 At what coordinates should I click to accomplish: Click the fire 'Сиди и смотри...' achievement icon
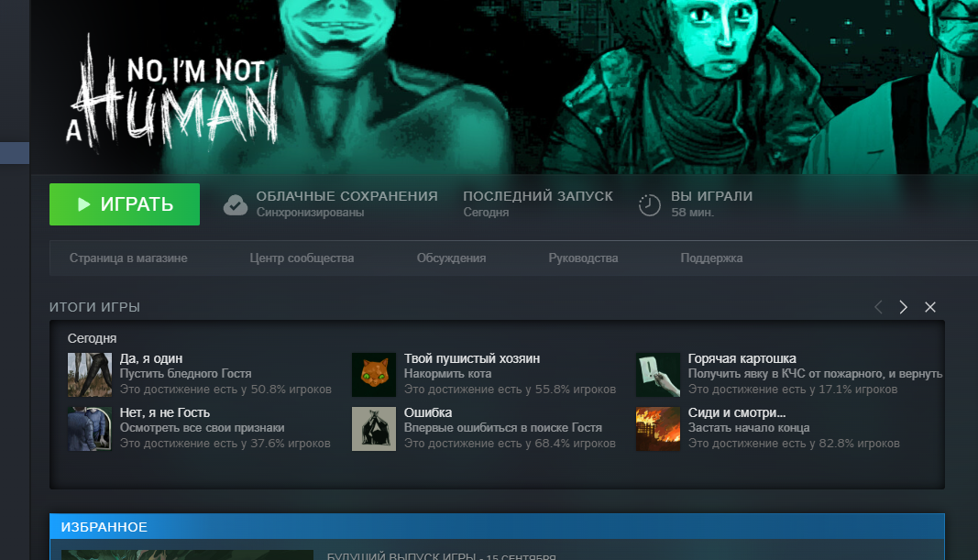[x=658, y=429]
